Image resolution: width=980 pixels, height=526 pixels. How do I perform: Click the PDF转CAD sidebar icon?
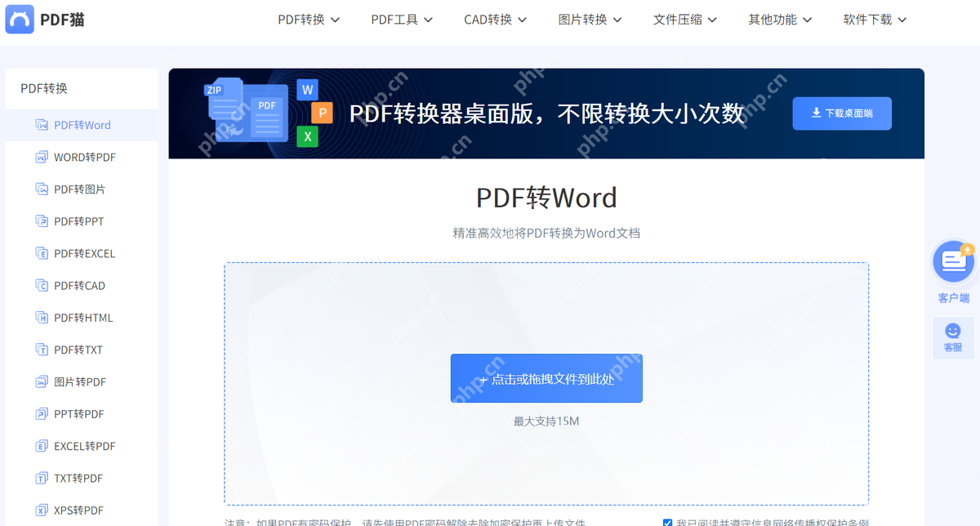[x=42, y=285]
